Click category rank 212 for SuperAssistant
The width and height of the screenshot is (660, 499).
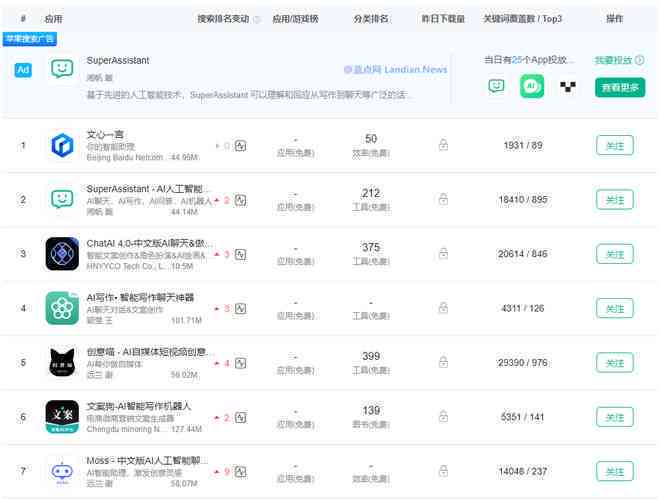(x=371, y=193)
